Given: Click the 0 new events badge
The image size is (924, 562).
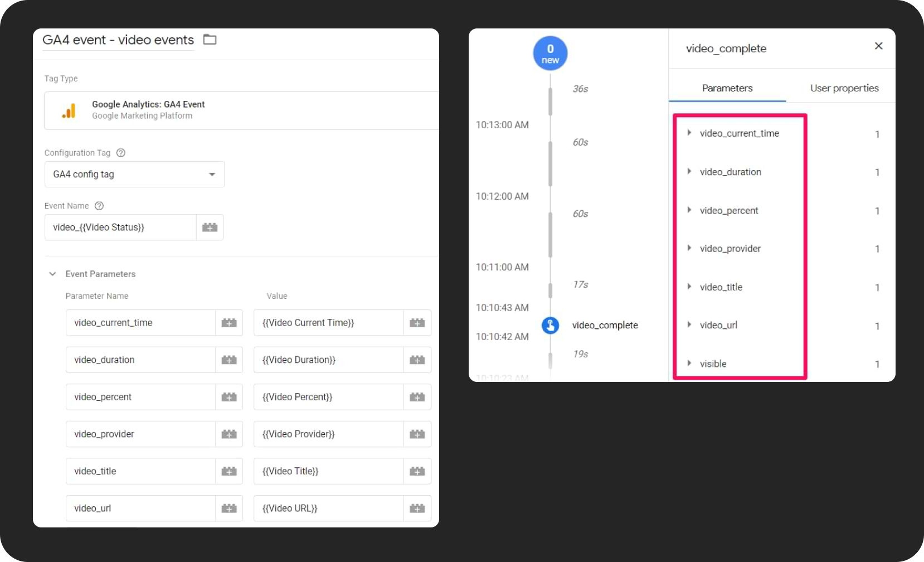Looking at the screenshot, I should point(550,53).
